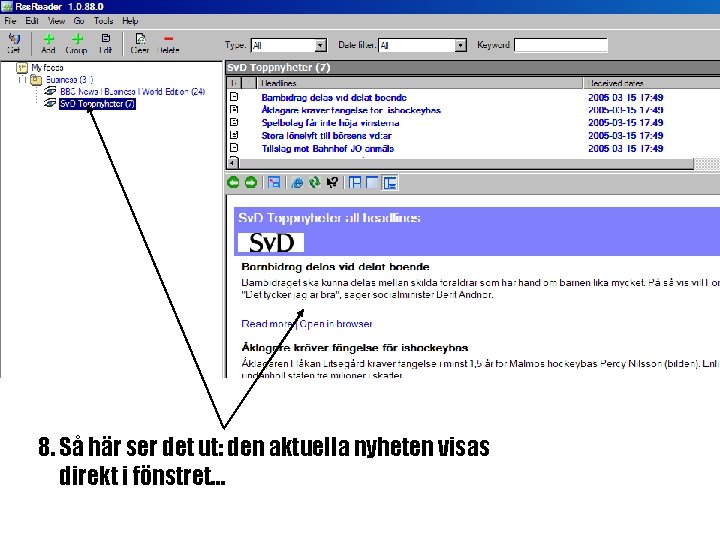This screenshot has height=540, width=720.
Task: Click the document icon beside Bambidrag headline
Action: point(234,97)
